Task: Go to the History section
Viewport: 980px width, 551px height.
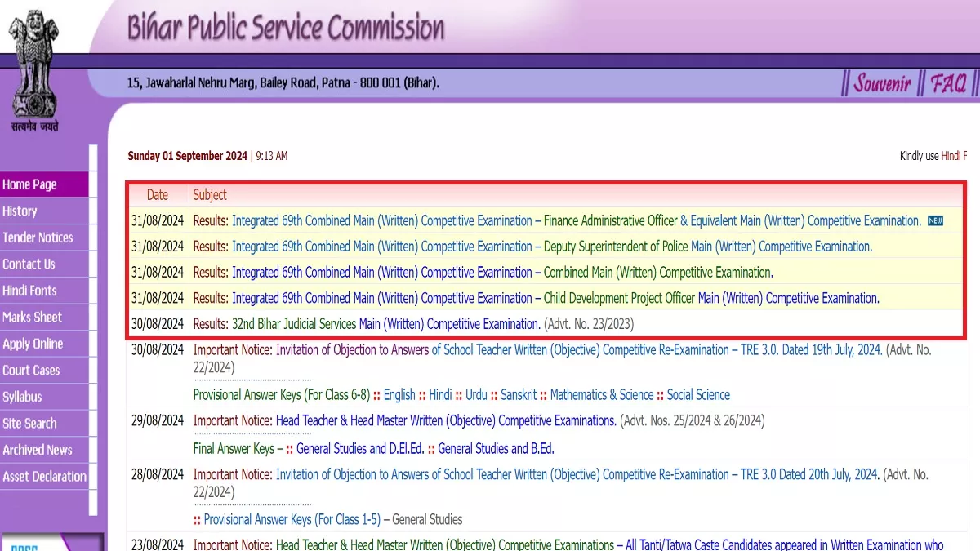Action: click(x=44, y=211)
